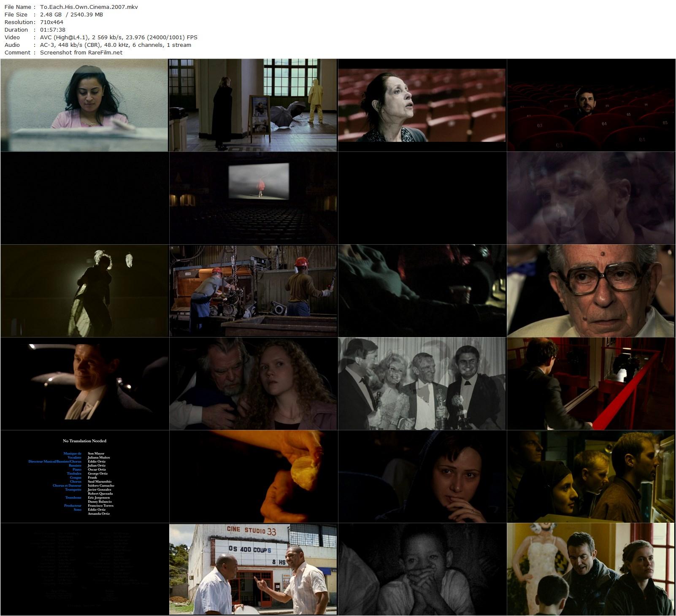
Task: Select the silhouetted figure with feathery lights
Action: [x=84, y=291]
